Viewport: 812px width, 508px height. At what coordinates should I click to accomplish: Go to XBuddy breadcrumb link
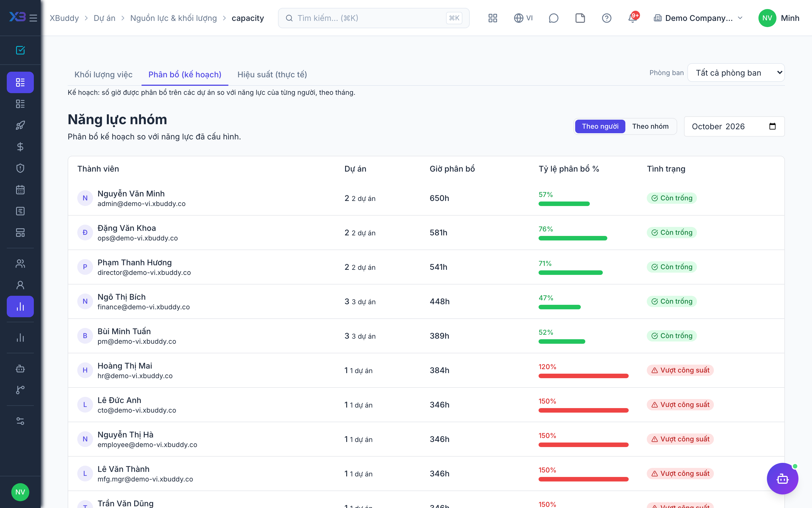pyautogui.click(x=64, y=18)
